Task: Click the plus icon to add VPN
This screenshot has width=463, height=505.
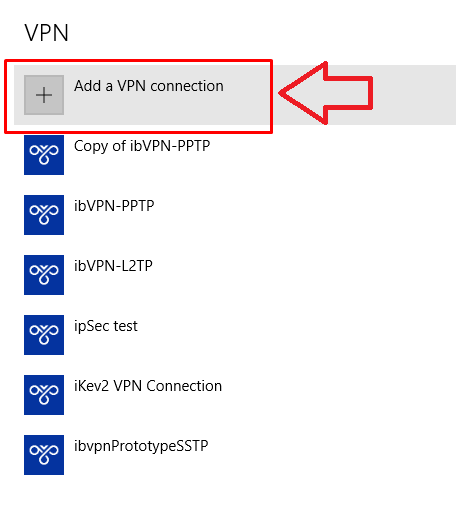Action: [x=44, y=95]
